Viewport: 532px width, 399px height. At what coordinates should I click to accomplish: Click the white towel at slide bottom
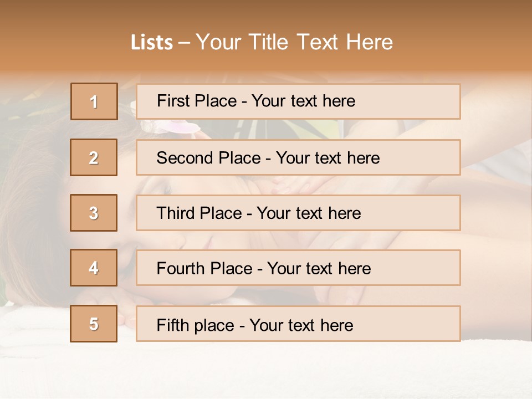266,371
